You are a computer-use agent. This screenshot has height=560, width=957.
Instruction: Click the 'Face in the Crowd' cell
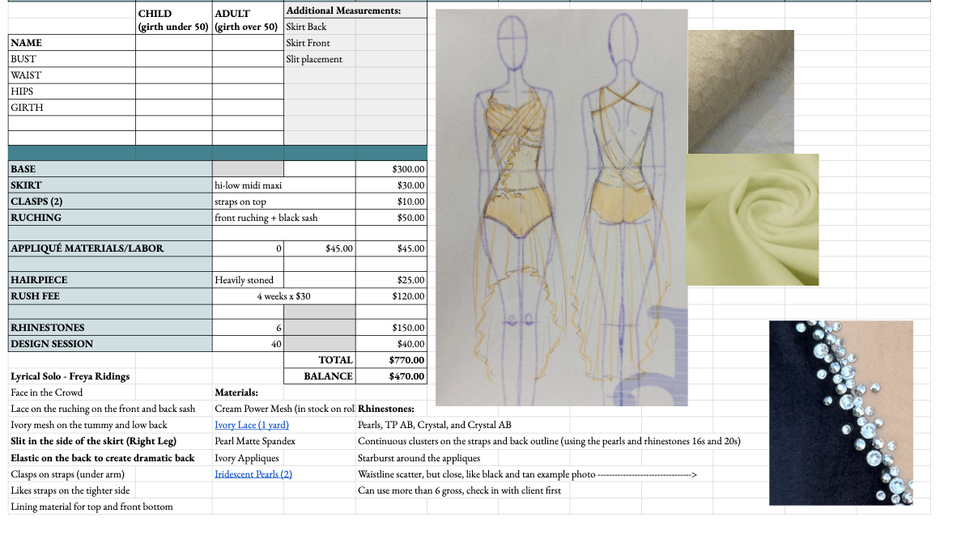click(x=46, y=392)
